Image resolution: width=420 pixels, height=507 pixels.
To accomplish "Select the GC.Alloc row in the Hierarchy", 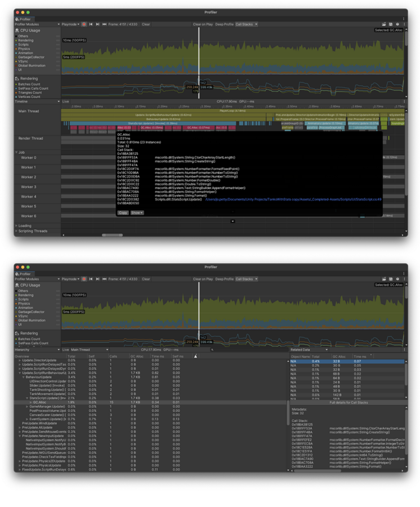I will 39,402.
